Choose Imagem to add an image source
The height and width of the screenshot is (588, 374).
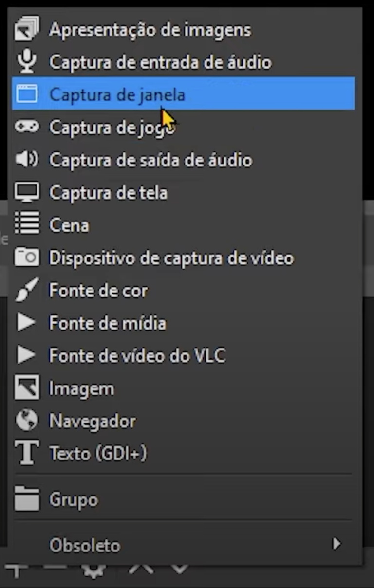[81, 388]
